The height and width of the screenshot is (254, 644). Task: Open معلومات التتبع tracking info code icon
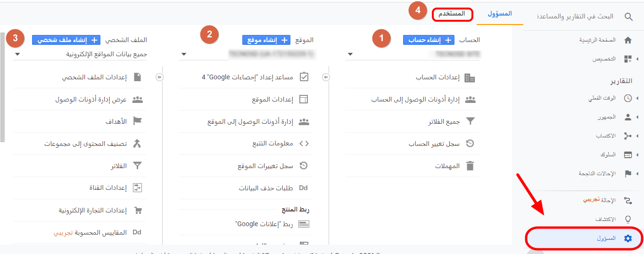[x=304, y=144]
